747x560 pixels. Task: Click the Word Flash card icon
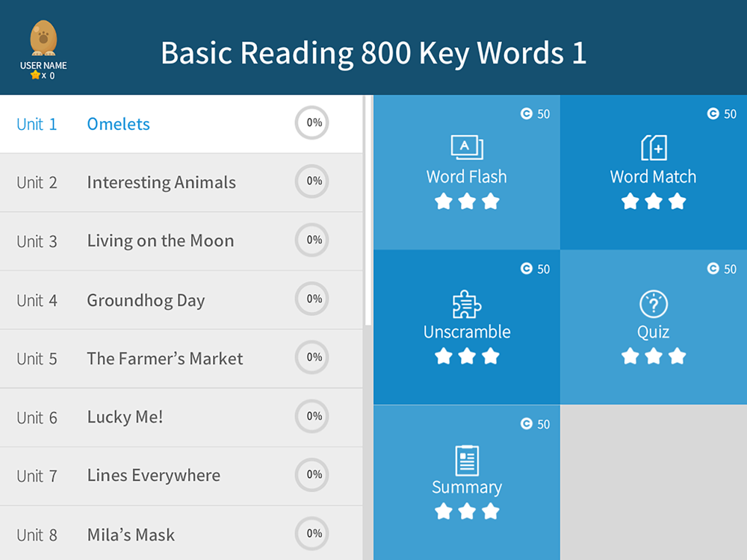(467, 147)
